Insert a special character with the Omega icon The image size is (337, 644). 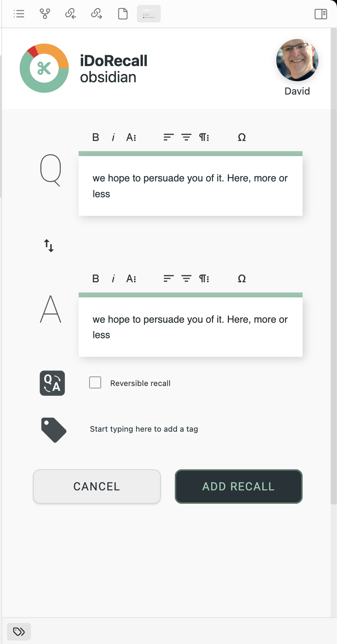(x=242, y=137)
